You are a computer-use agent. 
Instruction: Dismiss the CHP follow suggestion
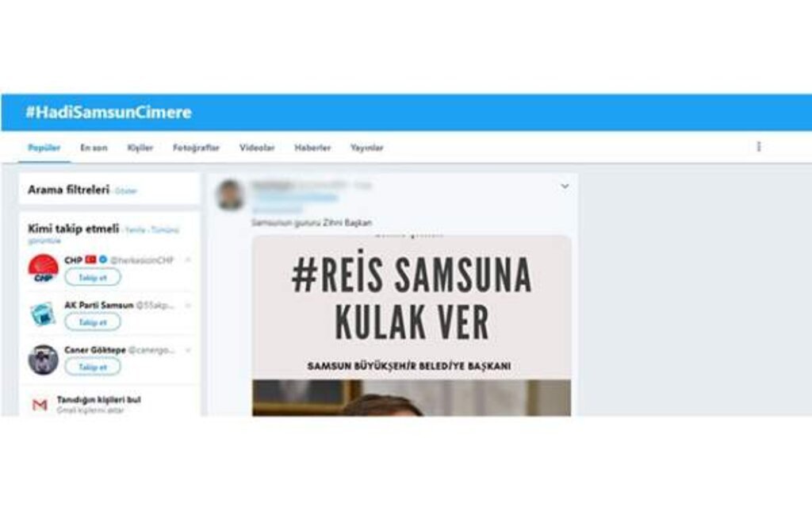(x=188, y=260)
